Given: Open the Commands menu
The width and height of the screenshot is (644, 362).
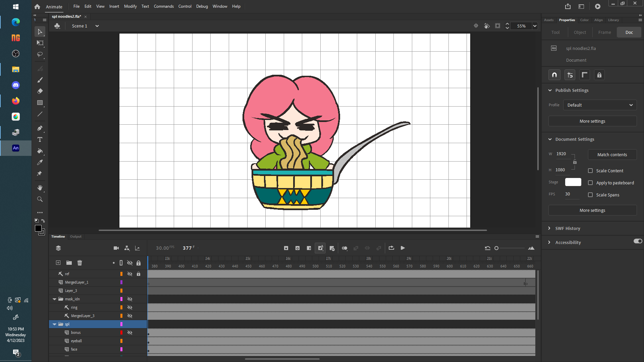Looking at the screenshot, I should [164, 6].
